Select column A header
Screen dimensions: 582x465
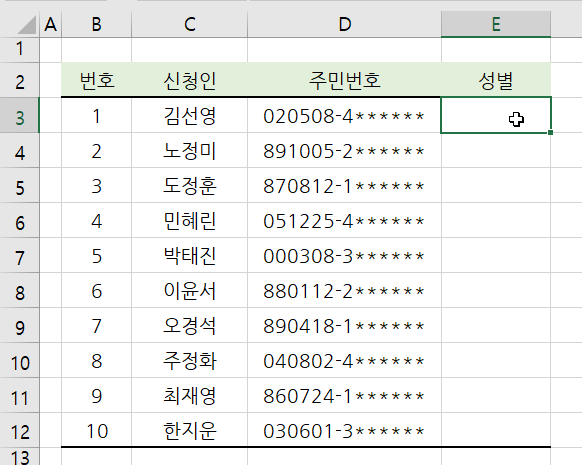(x=50, y=24)
